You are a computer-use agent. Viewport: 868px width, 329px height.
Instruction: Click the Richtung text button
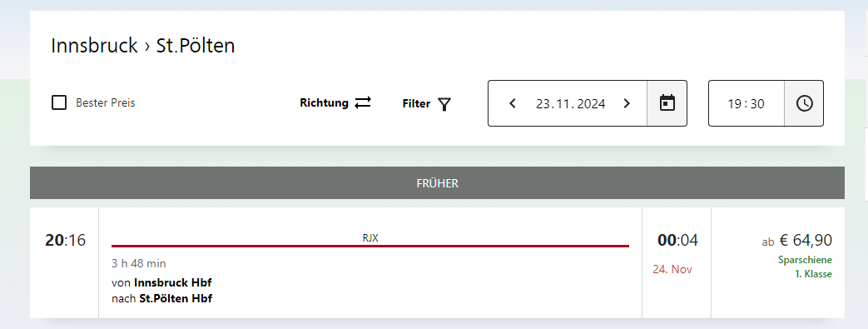click(x=325, y=103)
